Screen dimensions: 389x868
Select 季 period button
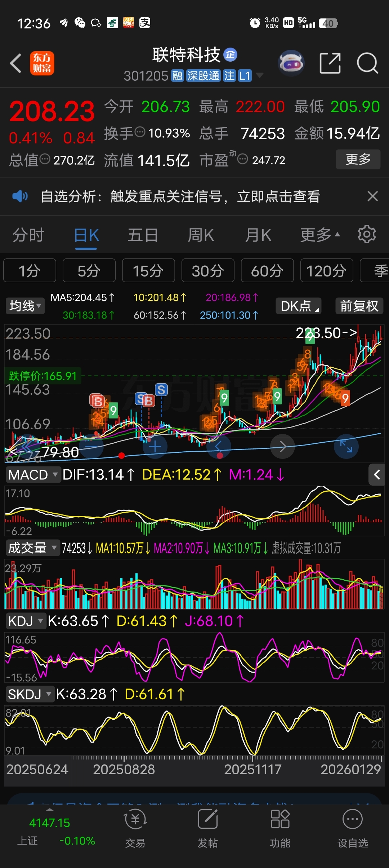375,270
